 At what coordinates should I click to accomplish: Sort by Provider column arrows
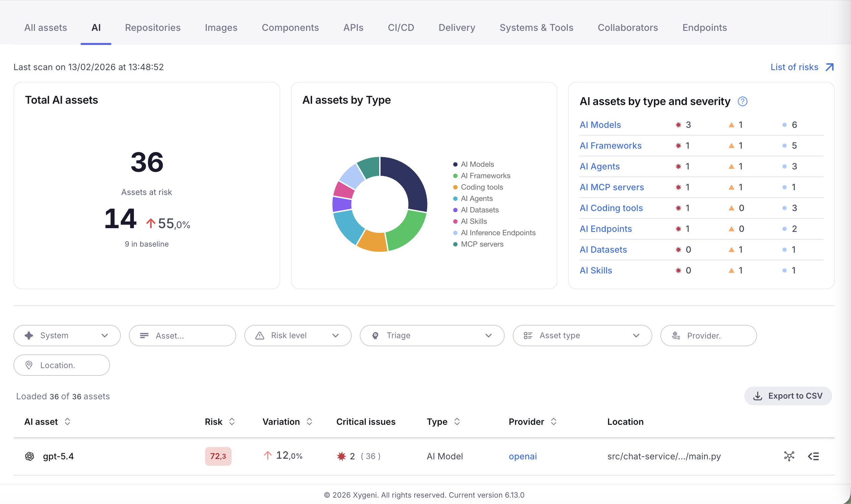(553, 421)
